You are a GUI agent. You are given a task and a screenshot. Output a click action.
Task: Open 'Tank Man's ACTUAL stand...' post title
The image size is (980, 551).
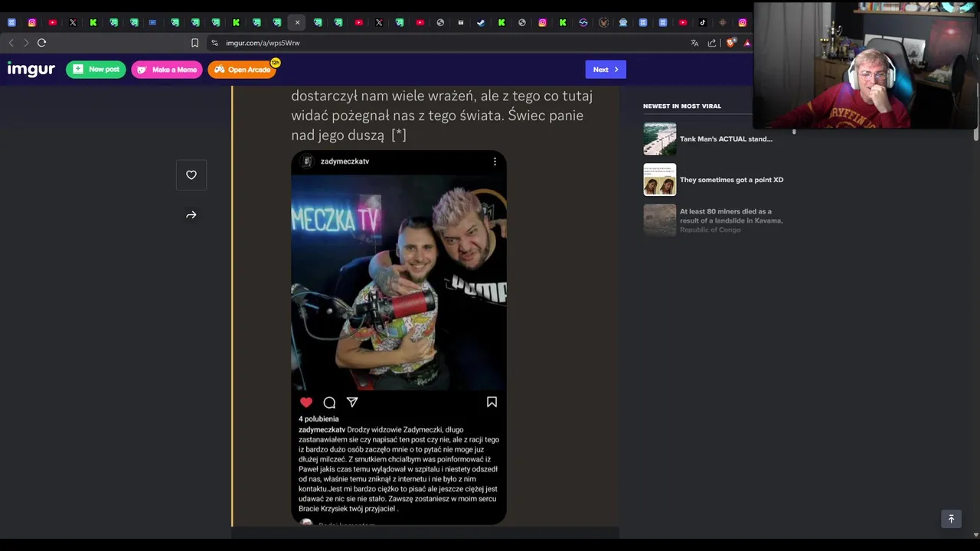click(726, 139)
